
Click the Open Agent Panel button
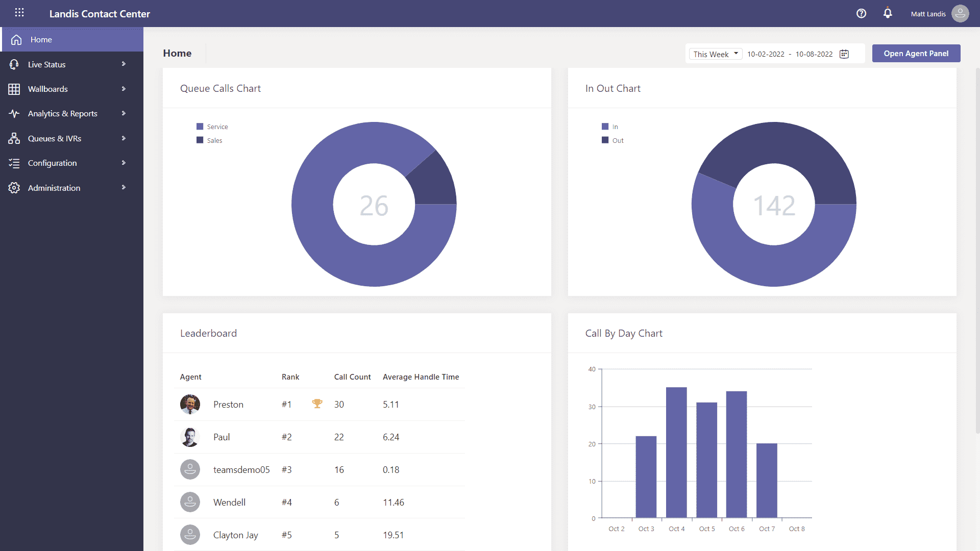pyautogui.click(x=916, y=53)
